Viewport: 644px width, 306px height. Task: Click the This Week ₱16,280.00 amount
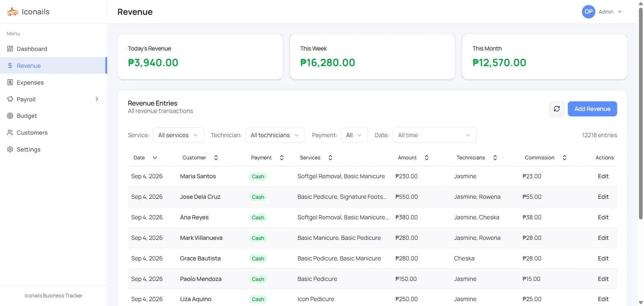tap(328, 62)
